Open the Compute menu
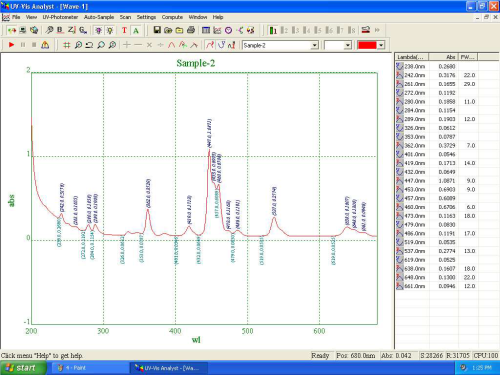500x375 pixels. (x=172, y=17)
